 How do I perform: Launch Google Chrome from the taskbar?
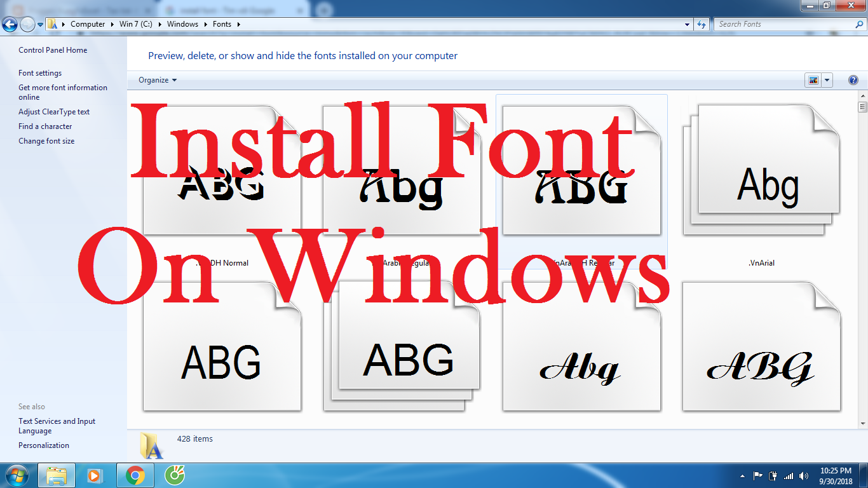pos(136,475)
